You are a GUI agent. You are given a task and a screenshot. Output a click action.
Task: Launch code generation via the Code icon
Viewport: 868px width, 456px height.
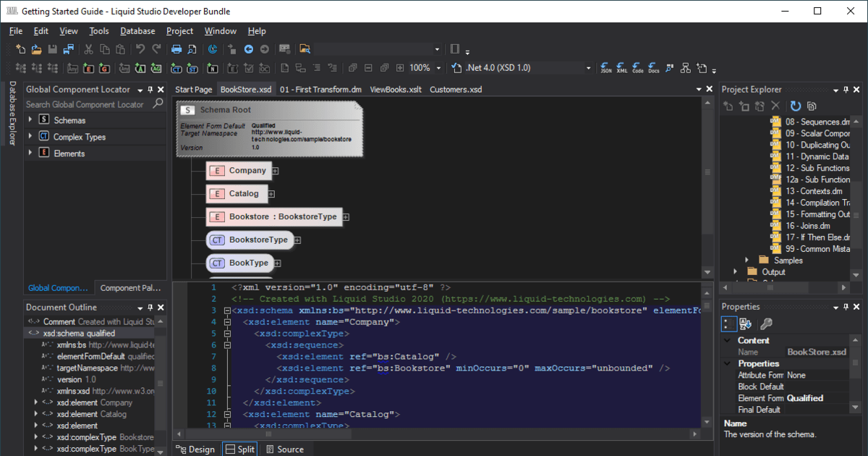[637, 68]
